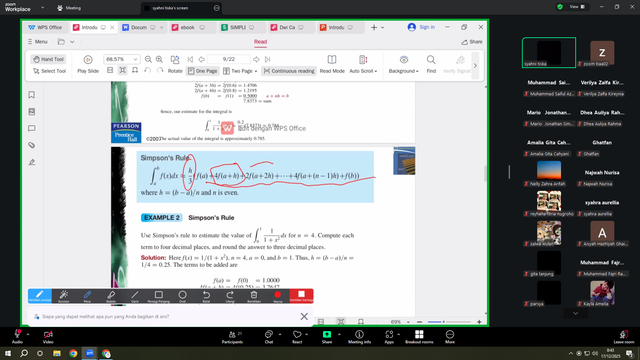
Task: Start Play Slide
Action: [x=88, y=64]
